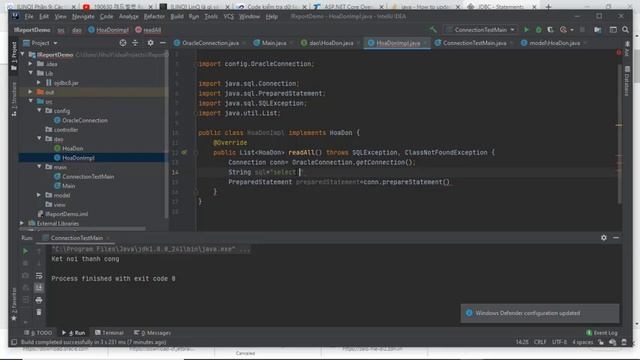
Task: Run ConnectionTestMain with green play icon
Action: 526,30
